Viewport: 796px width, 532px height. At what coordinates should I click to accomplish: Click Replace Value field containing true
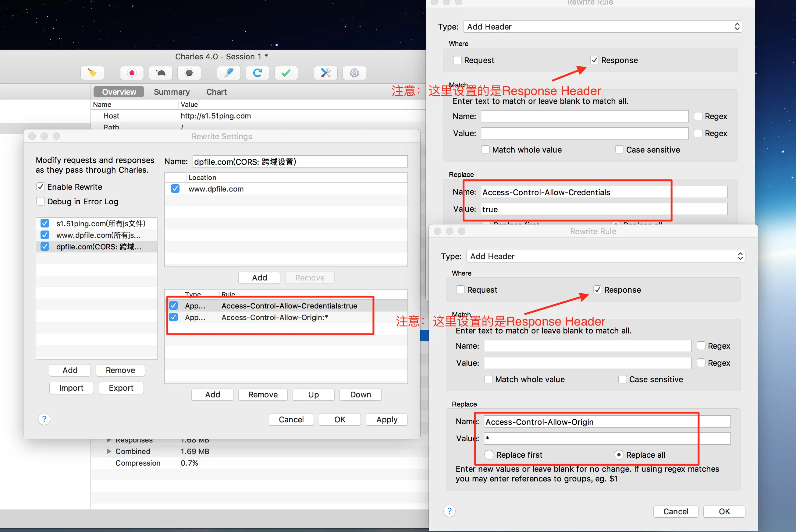604,209
